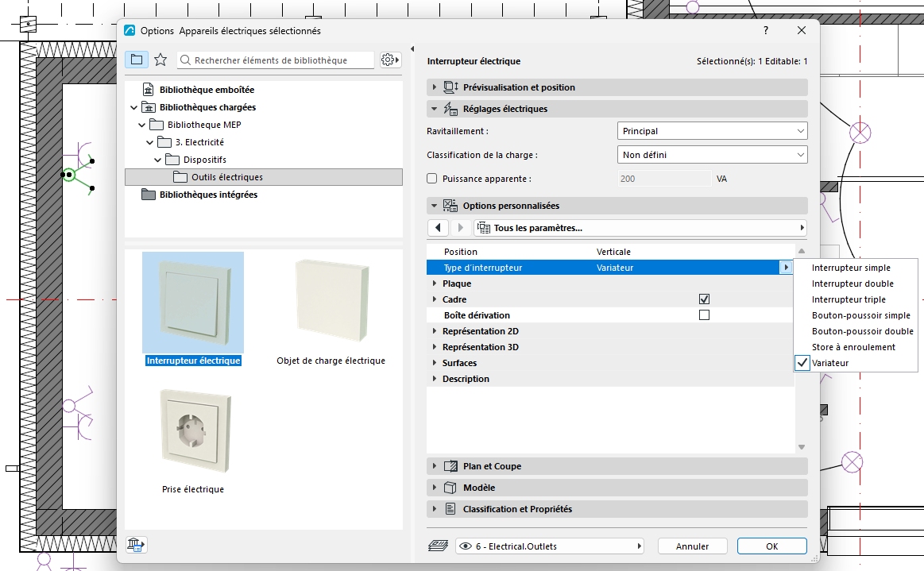Click the layer stack icon
Viewport: 924px width, 571px height.
tap(438, 546)
